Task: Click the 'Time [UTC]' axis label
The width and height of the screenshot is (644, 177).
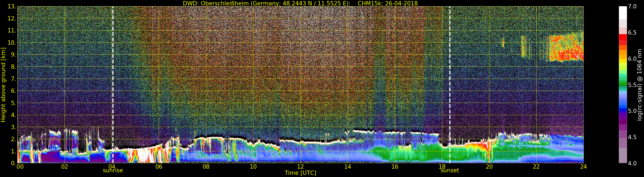Action: pos(300,173)
